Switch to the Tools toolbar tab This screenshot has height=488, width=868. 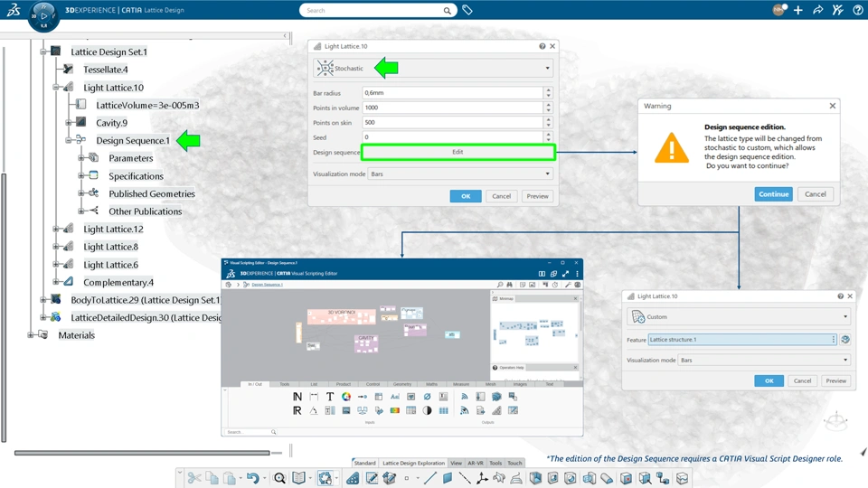[495, 463]
